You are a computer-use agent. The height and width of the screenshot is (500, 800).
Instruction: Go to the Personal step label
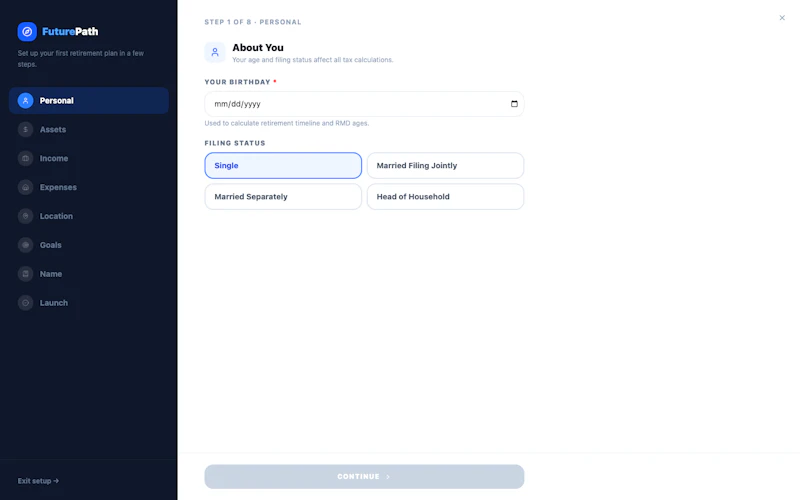click(57, 101)
